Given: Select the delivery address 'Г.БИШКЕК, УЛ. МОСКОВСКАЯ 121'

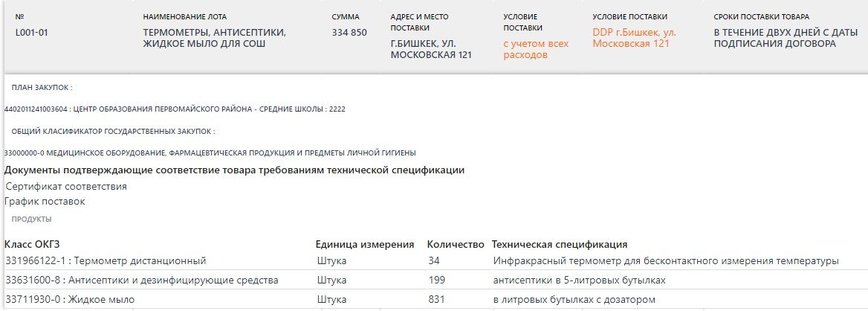Looking at the screenshot, I should (431, 49).
